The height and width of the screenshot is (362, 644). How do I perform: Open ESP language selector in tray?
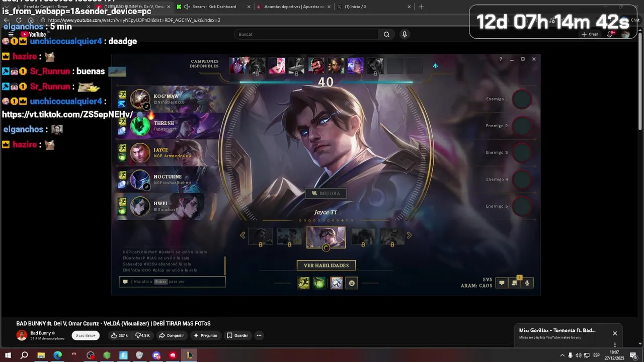(596, 355)
